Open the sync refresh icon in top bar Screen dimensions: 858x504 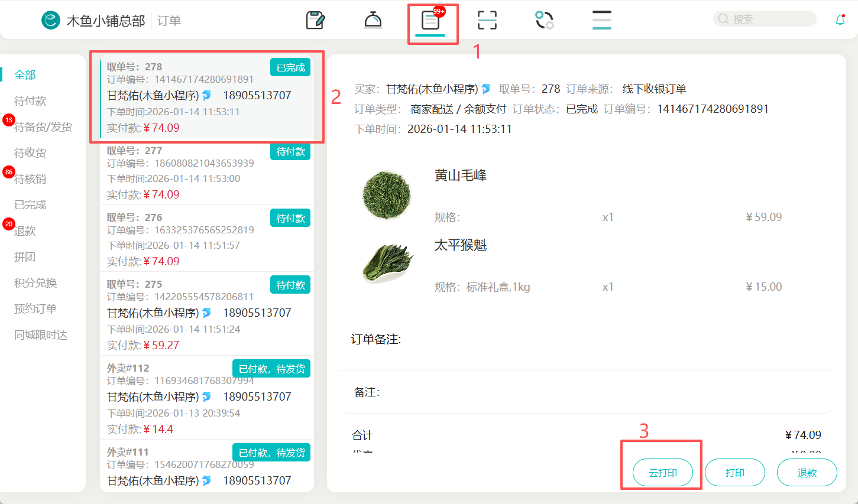pos(544,21)
